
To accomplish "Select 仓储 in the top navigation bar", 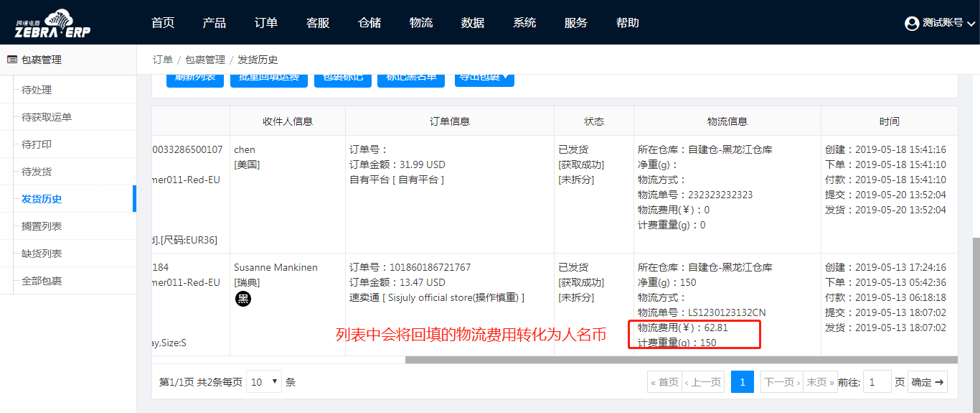I will (369, 22).
